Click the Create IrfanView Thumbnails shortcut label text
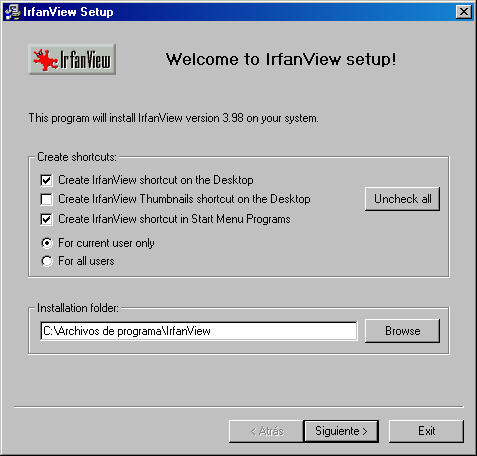 [184, 199]
